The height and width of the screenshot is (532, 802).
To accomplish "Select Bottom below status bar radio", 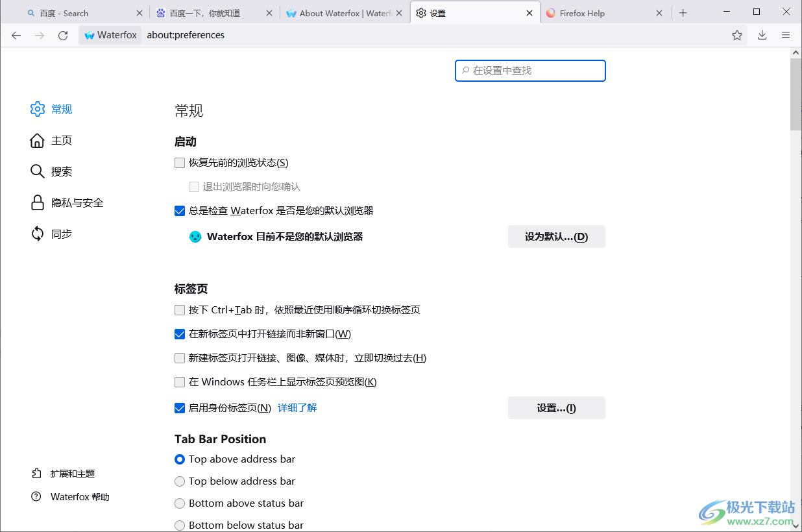I will 180,526.
